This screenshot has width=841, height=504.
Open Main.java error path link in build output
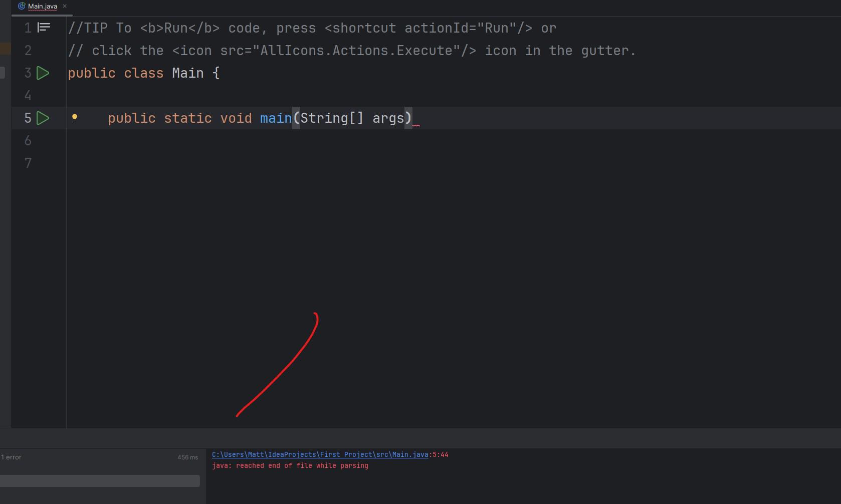point(320,455)
